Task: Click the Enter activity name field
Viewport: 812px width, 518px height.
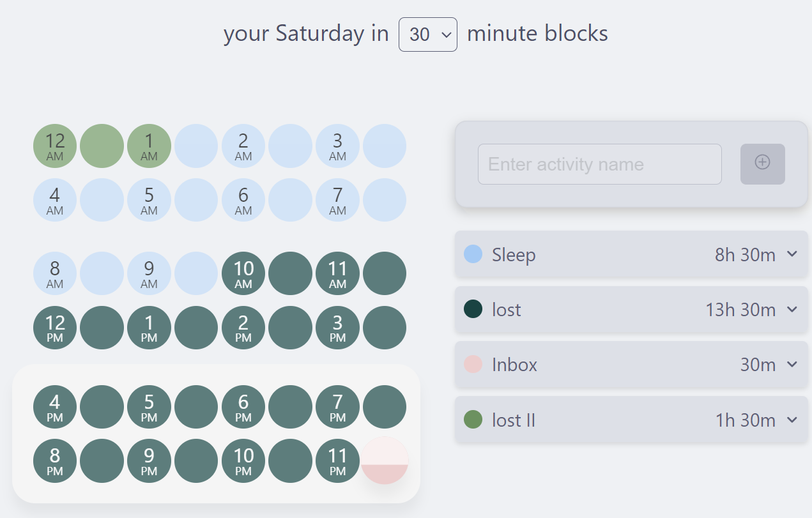Action: (x=599, y=164)
